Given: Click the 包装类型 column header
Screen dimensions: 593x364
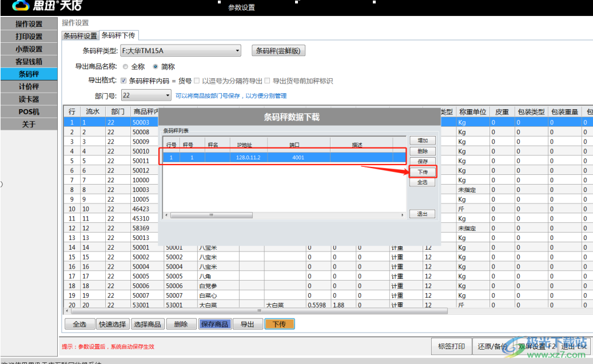Looking at the screenshot, I should (531, 112).
